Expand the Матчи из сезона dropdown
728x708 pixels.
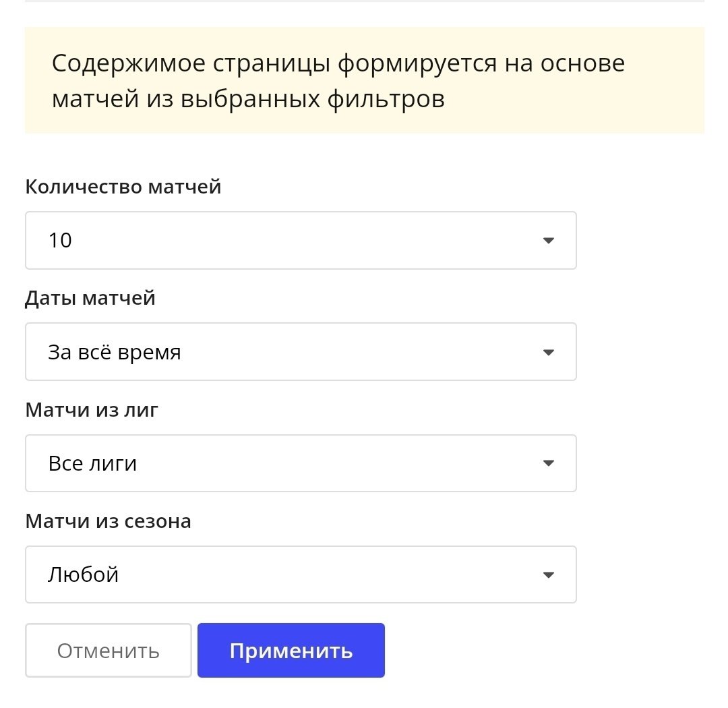coord(300,574)
